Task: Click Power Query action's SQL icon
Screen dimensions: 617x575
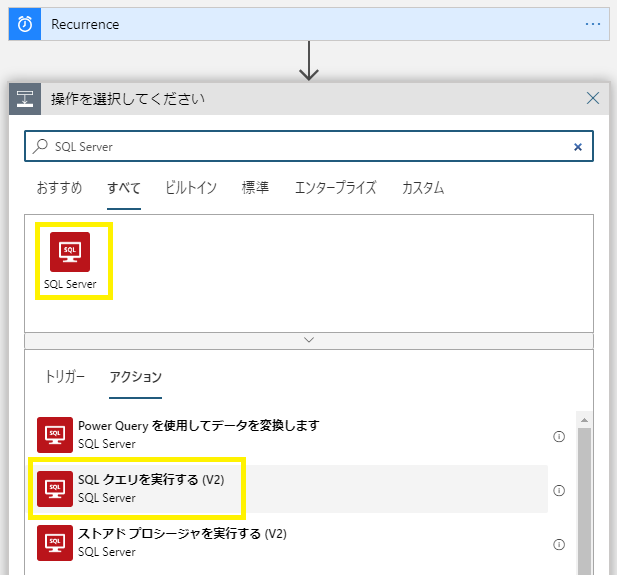Action: click(55, 435)
